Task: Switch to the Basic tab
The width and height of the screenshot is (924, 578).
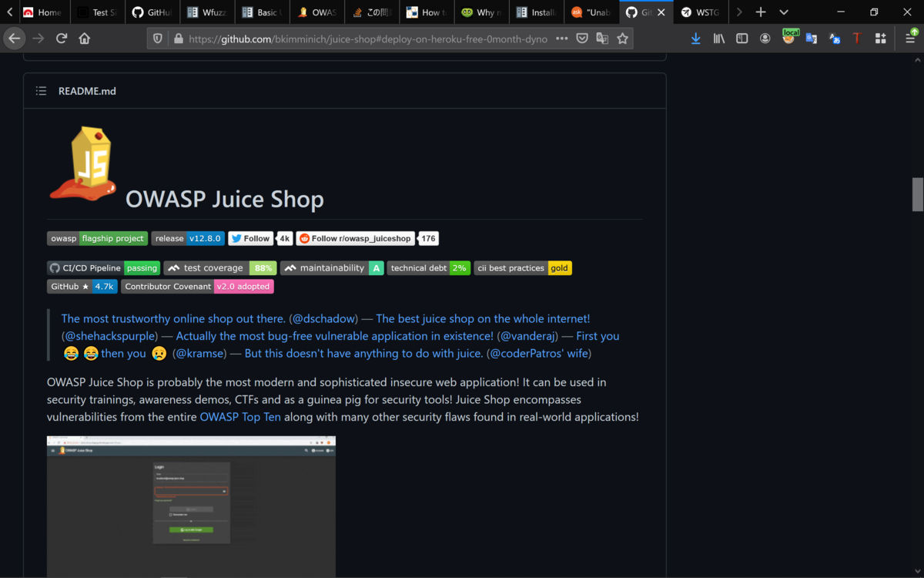Action: (x=260, y=12)
